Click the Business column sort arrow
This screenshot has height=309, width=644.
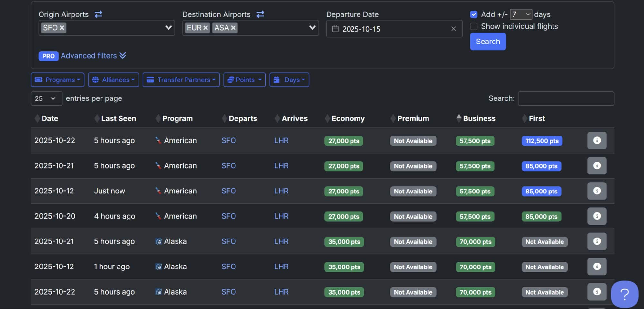(x=459, y=118)
